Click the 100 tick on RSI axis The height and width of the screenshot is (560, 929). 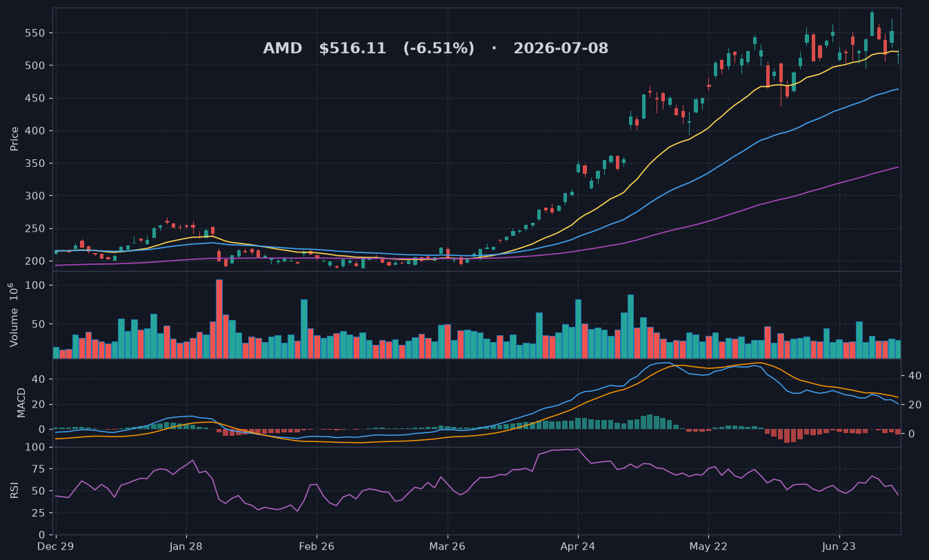click(x=35, y=448)
